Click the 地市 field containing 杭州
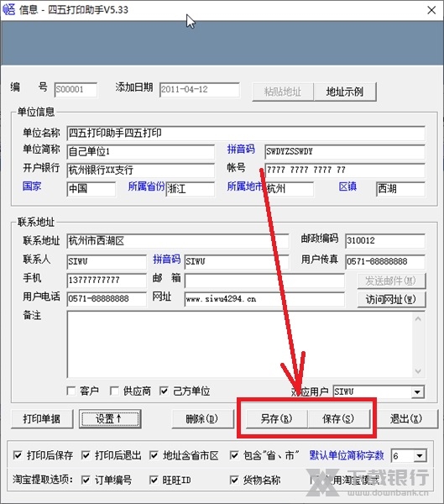This screenshot has width=444, height=504. 290,189
